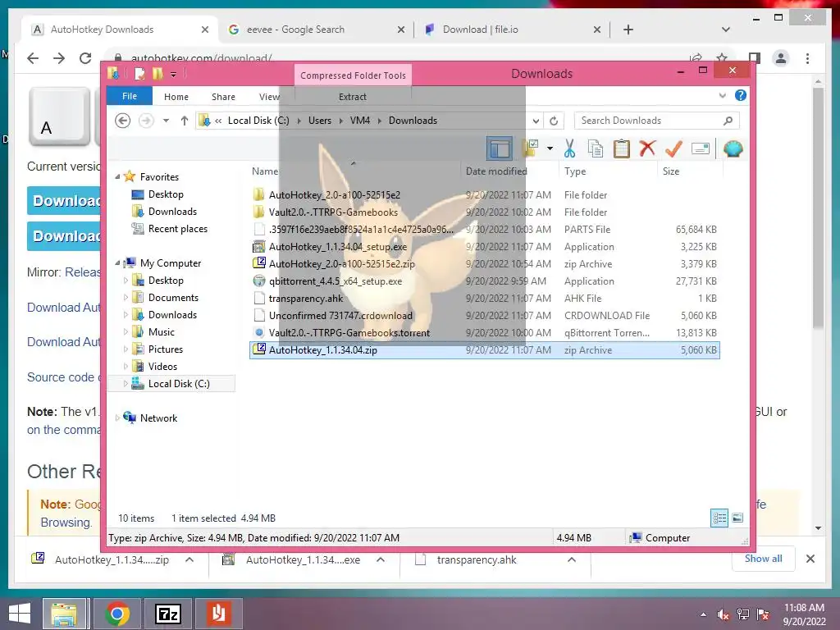Screen dimensions: 840x630
Task: Open the recent locations dropdown in Explorer
Action: tap(166, 121)
